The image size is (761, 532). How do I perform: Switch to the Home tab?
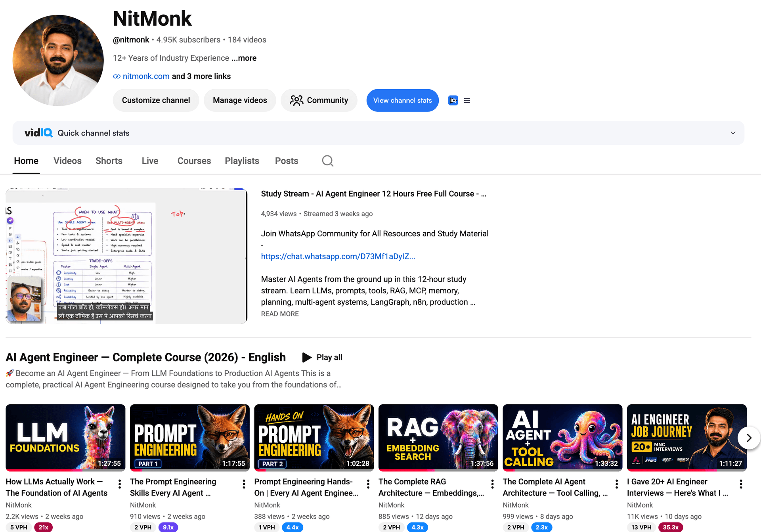click(x=26, y=161)
